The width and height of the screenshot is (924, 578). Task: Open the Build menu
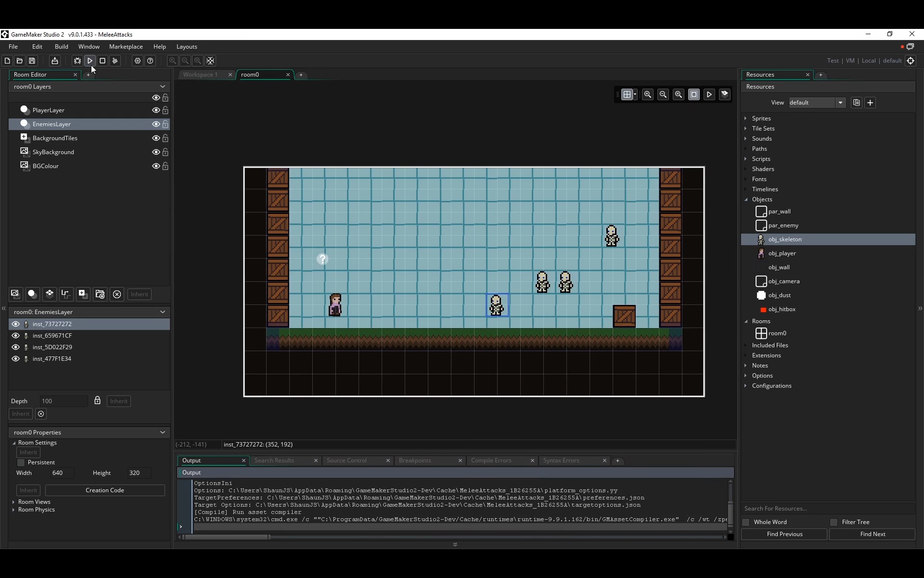click(61, 47)
